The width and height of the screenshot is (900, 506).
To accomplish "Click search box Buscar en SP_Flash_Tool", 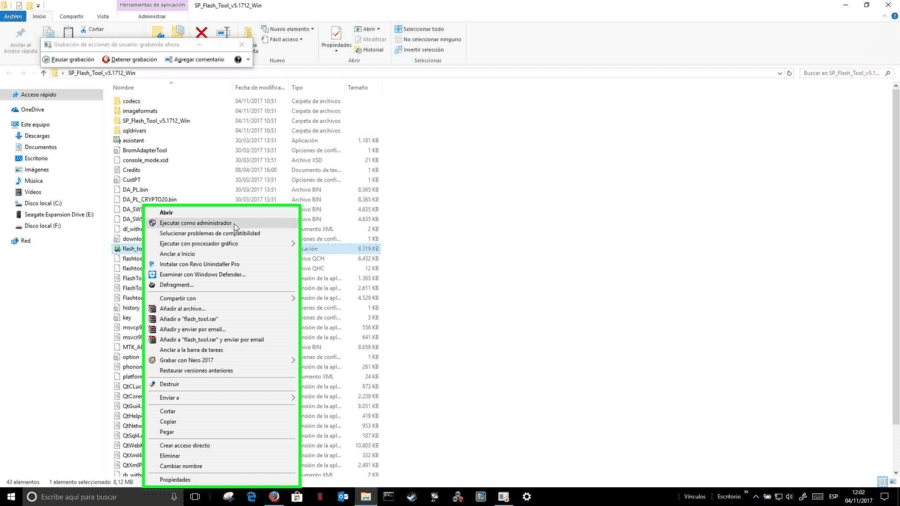I will 846,73.
